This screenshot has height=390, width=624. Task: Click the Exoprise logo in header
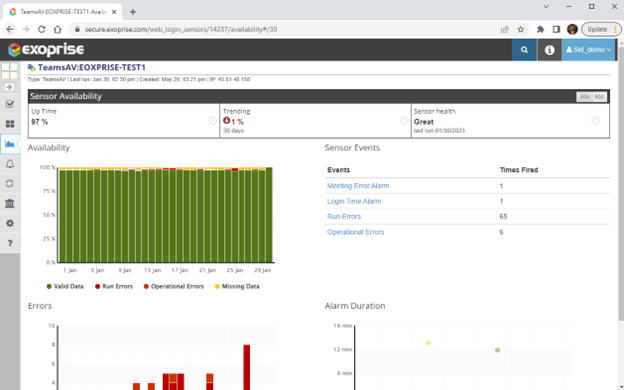(46, 50)
